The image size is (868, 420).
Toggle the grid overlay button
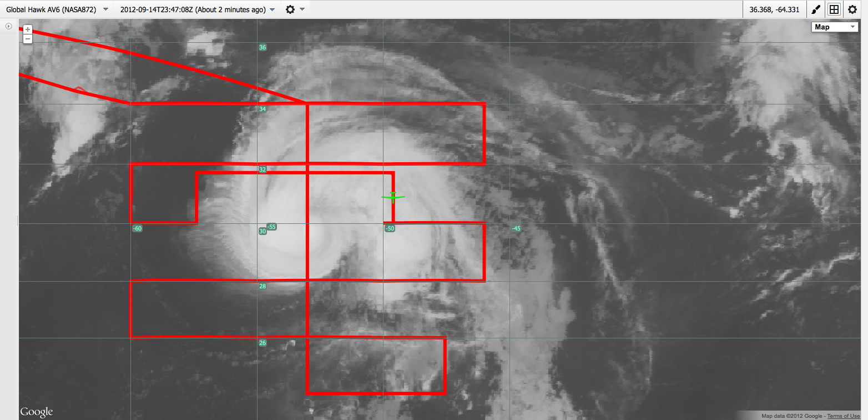point(834,9)
